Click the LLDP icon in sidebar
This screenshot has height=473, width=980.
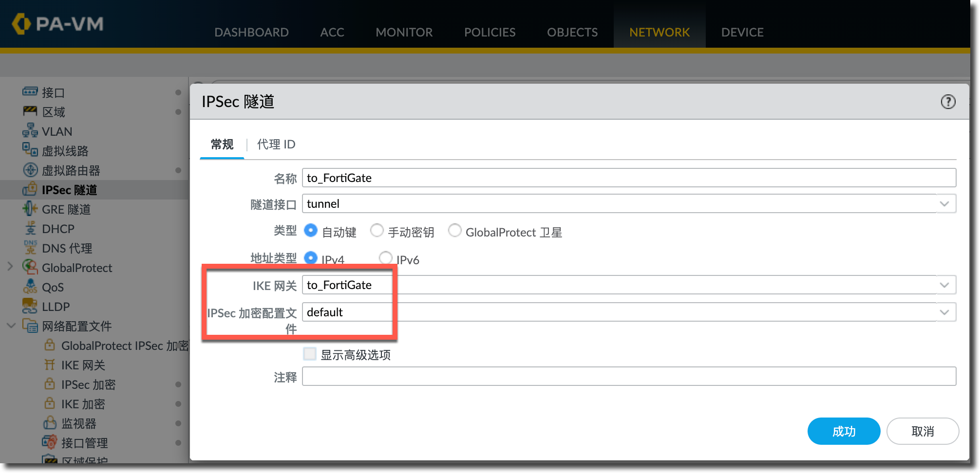point(30,306)
